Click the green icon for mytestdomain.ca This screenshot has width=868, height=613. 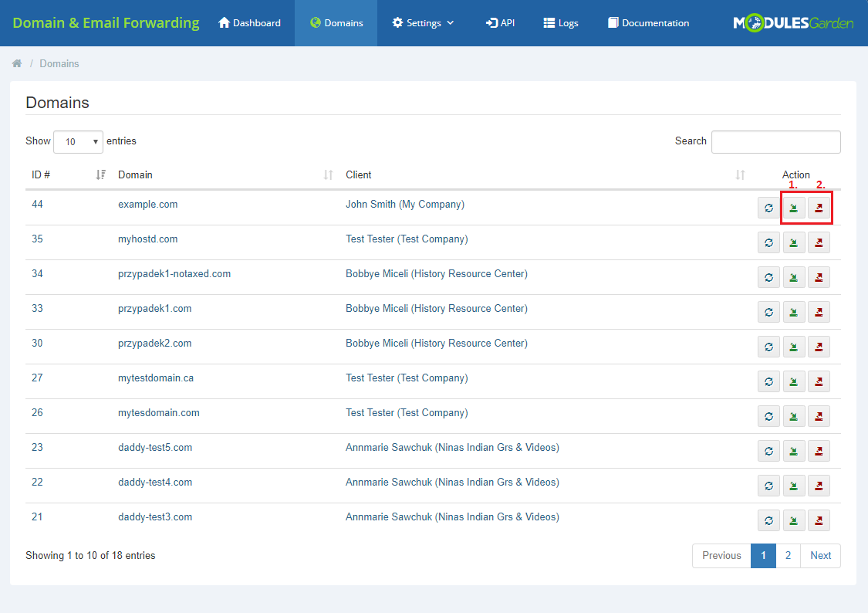794,381
